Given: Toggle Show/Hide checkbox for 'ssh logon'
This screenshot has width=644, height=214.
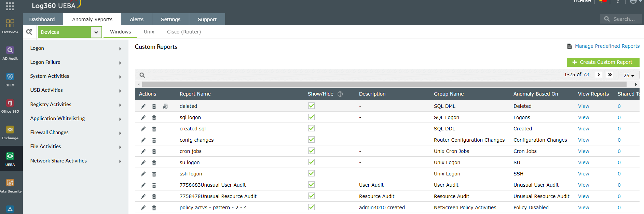Looking at the screenshot, I should (x=311, y=173).
